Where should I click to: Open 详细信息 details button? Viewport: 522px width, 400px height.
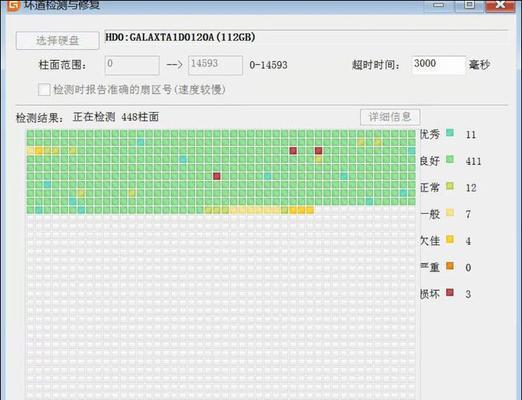(x=390, y=117)
